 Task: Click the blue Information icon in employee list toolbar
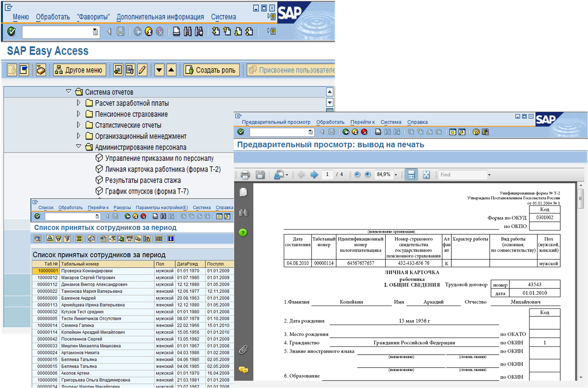coord(171,239)
